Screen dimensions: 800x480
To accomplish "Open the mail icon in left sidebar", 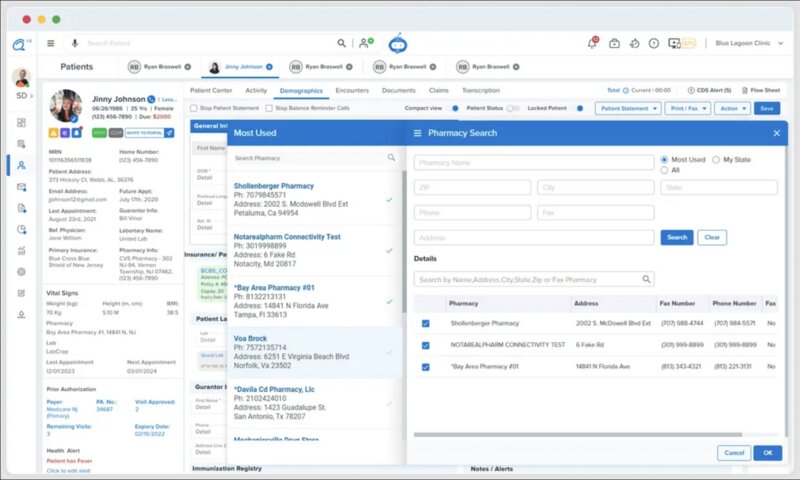I will pos(21,187).
